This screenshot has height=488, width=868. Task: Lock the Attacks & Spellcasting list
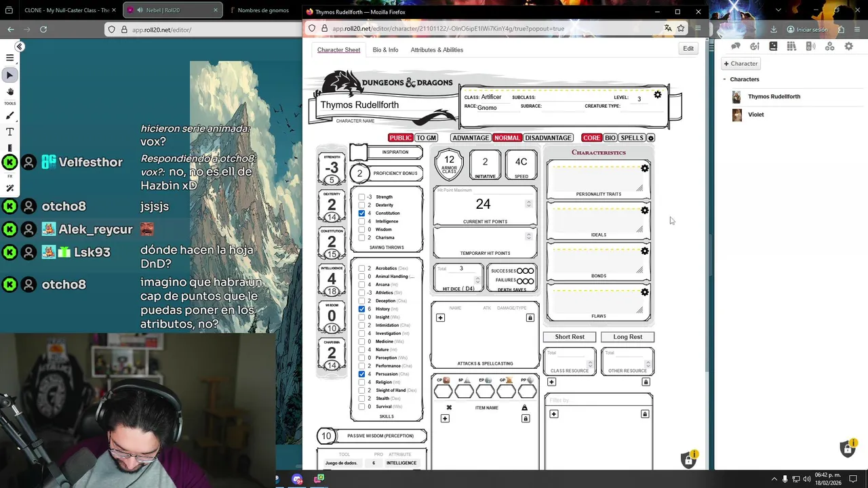530,318
